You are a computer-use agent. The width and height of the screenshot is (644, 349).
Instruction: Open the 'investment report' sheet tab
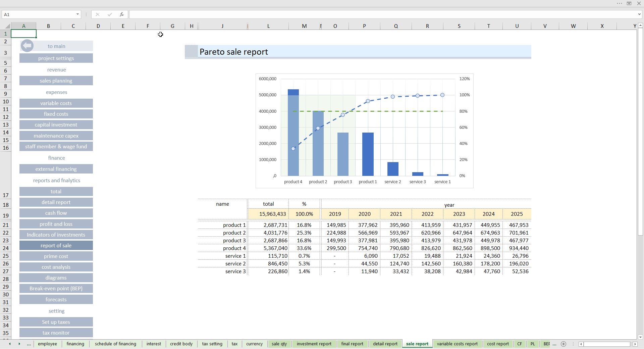[x=314, y=344]
